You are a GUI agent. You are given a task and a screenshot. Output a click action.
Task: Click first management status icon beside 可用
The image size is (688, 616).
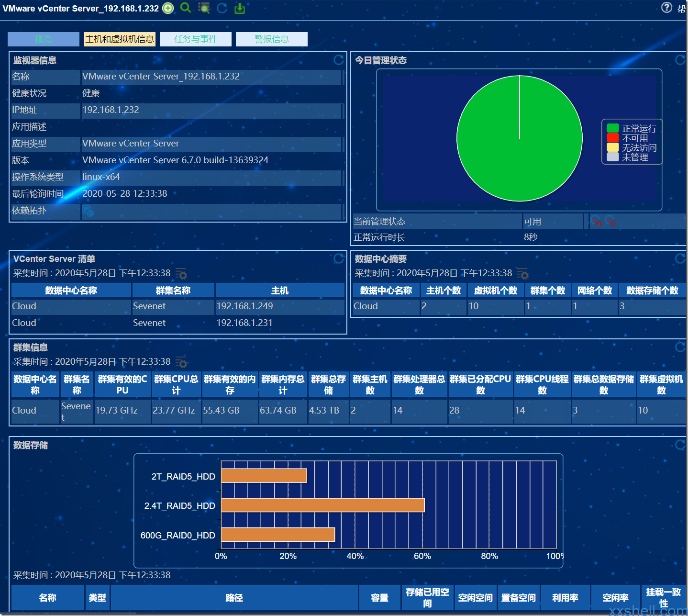tap(596, 221)
